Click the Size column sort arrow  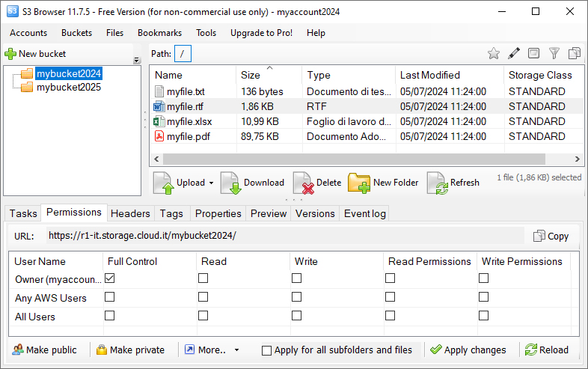[269, 68]
